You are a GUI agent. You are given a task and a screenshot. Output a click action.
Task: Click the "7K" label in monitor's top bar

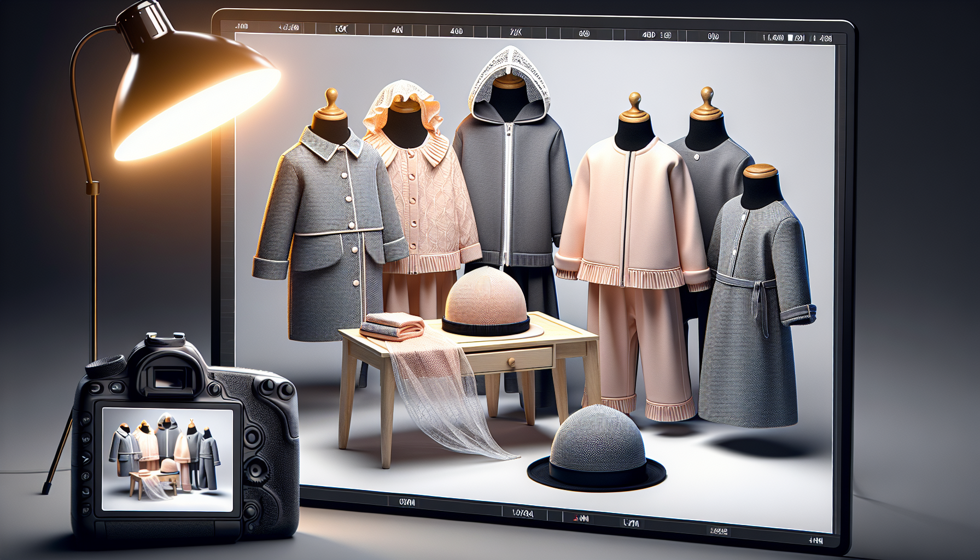pyautogui.click(x=515, y=32)
